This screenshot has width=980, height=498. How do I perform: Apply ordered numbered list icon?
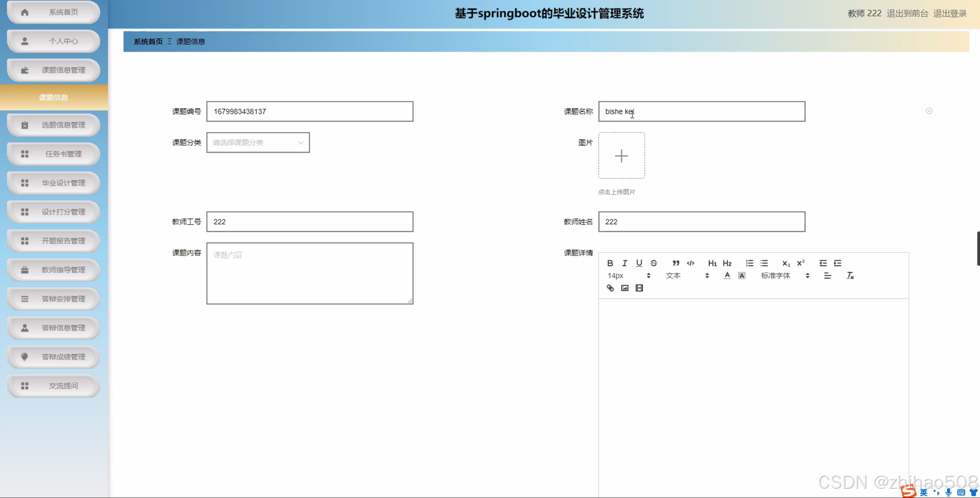coord(750,263)
